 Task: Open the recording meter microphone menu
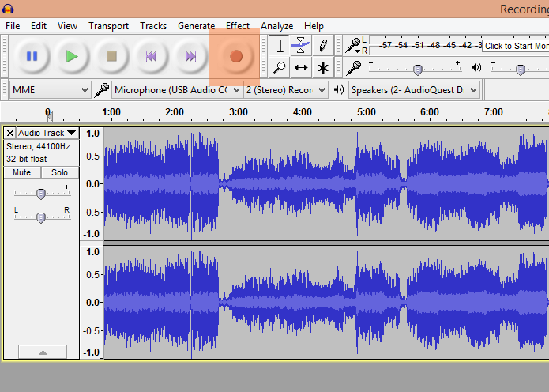[x=353, y=46]
